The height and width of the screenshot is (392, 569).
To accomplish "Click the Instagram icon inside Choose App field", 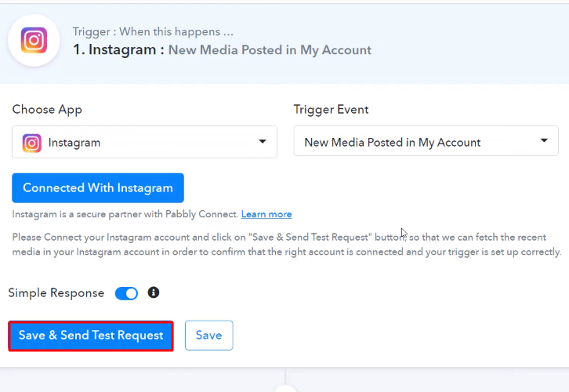I will [32, 143].
